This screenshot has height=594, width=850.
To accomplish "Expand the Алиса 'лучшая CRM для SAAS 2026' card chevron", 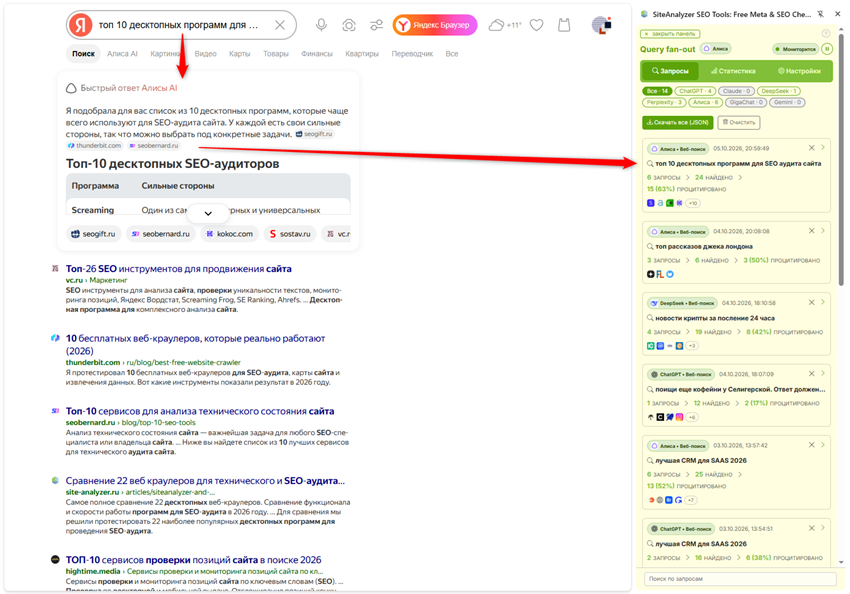I will [x=823, y=445].
